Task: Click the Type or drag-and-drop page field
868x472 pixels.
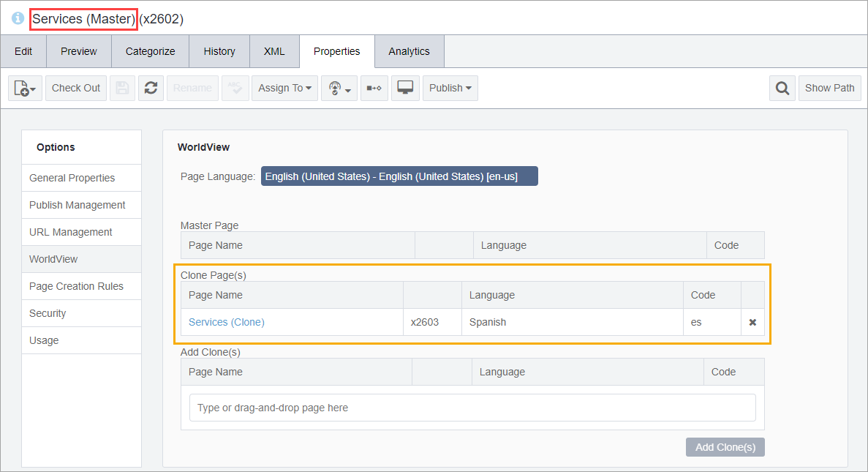Action: coord(472,408)
